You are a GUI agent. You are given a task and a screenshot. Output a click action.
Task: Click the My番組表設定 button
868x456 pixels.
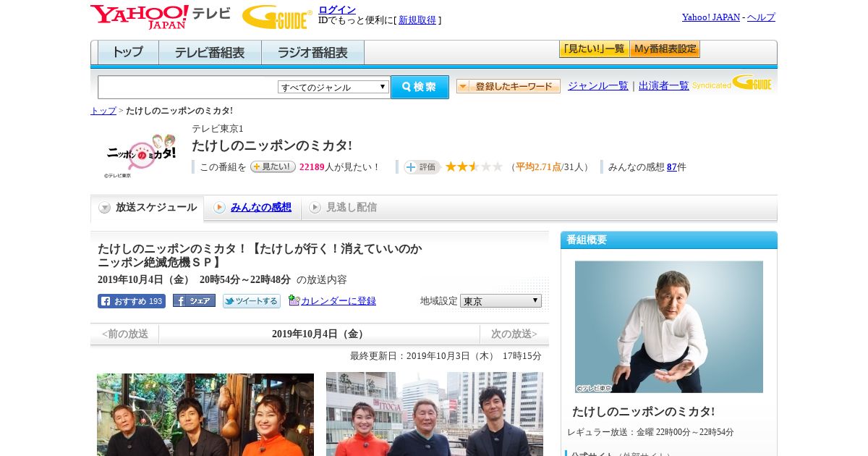(665, 49)
